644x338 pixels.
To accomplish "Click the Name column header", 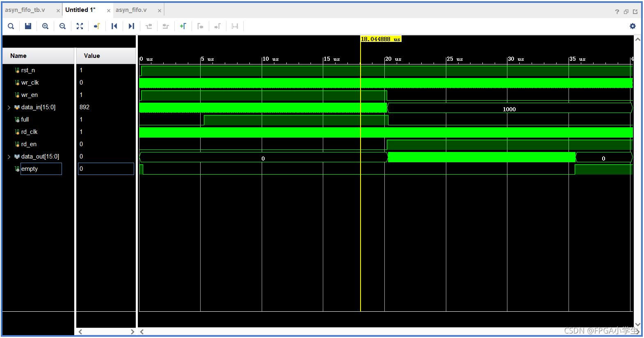I will 39,56.
